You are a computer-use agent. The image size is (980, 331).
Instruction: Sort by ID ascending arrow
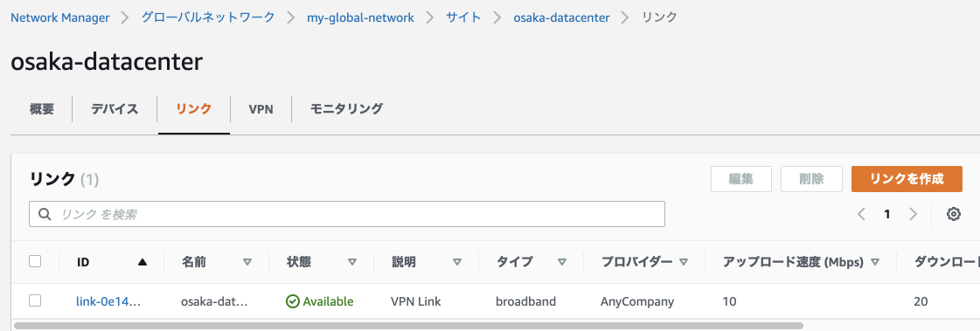(x=142, y=262)
